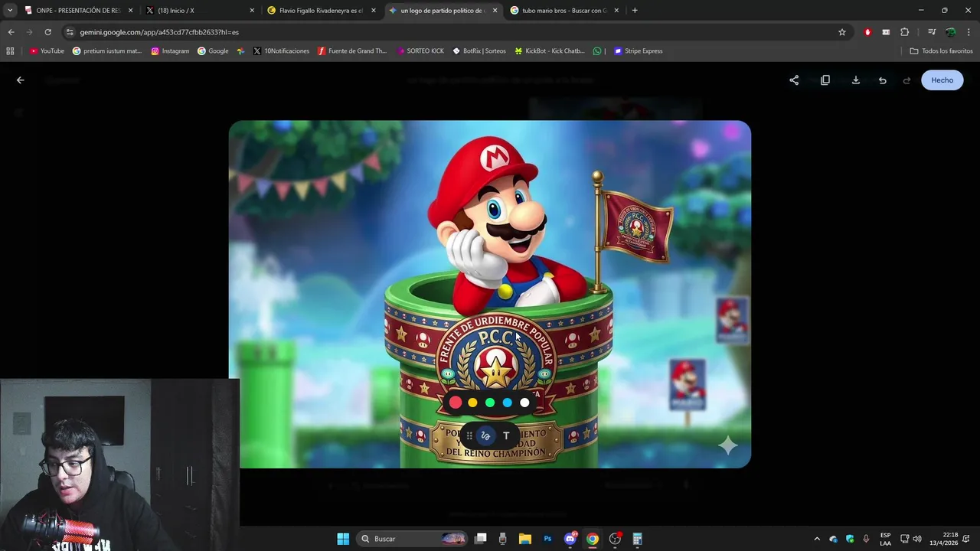
Task: Select the freehand draw tool
Action: point(485,436)
